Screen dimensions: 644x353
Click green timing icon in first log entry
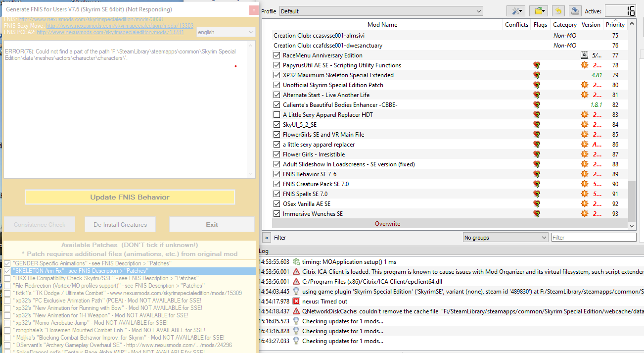click(296, 262)
